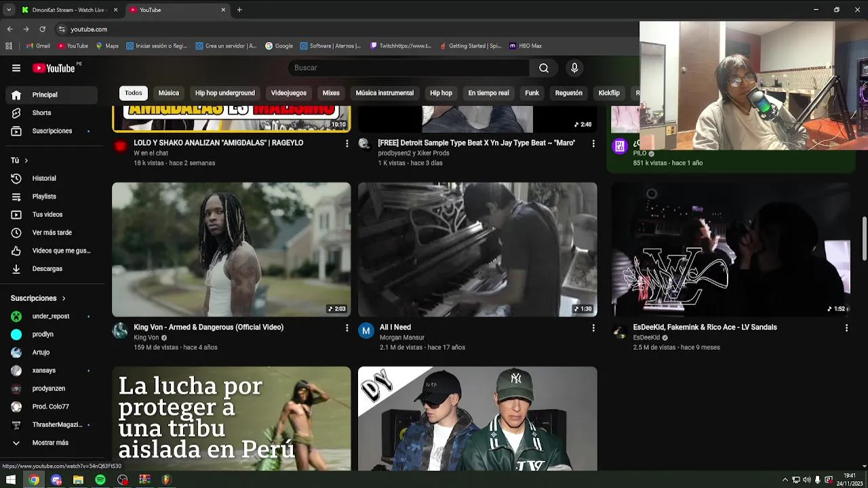The image size is (868, 488).
Task: Click the search magnifier button
Action: click(x=544, y=68)
